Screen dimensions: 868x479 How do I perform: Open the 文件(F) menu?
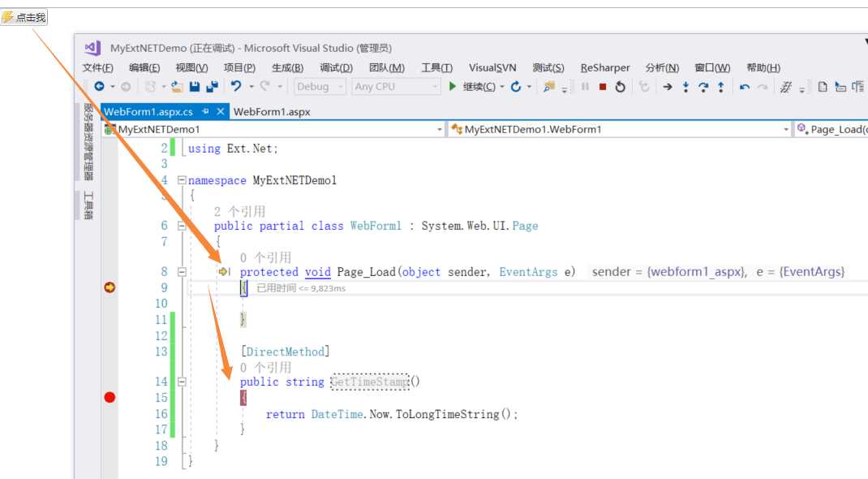pyautogui.click(x=98, y=67)
